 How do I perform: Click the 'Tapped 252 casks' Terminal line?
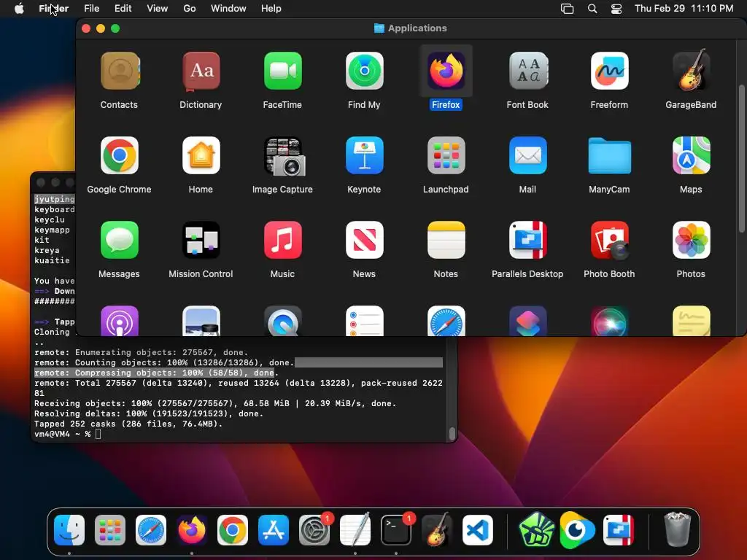pos(128,424)
